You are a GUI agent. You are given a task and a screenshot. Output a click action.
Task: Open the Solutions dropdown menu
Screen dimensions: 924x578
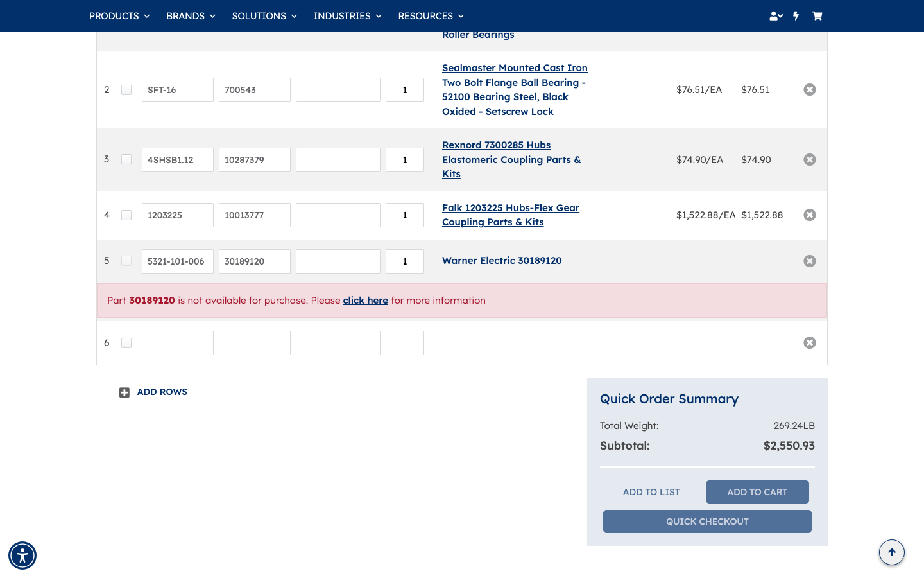pos(264,16)
